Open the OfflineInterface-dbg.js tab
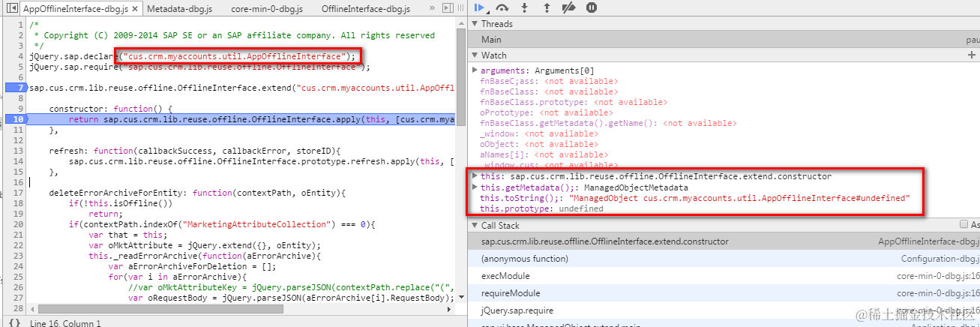Screen dimensions: 980x327 tap(366, 9)
